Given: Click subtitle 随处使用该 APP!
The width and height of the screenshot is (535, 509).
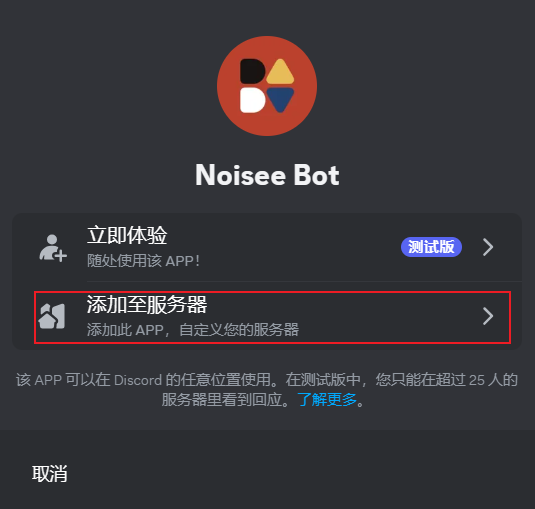Looking at the screenshot, I should [143, 261].
